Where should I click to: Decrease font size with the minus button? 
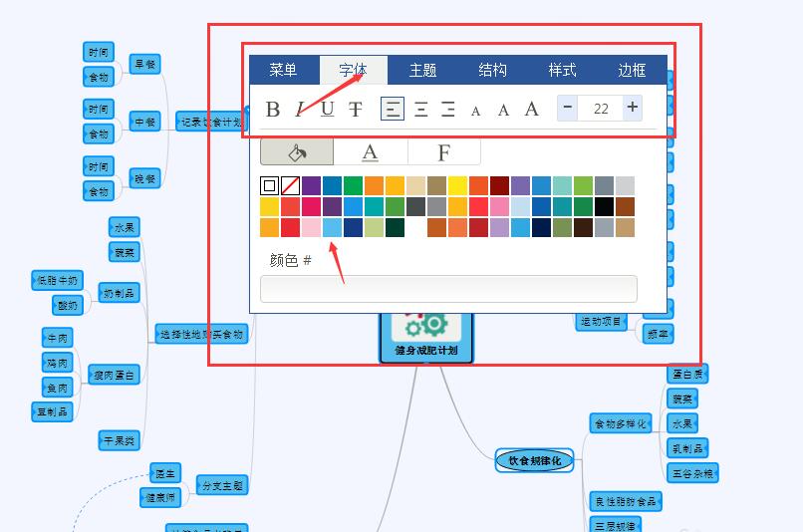tap(567, 108)
